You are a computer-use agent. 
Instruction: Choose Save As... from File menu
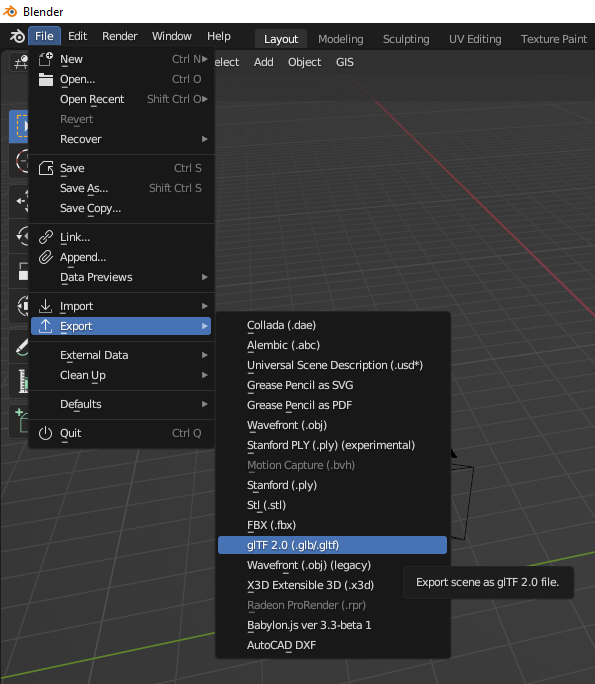(x=121, y=188)
